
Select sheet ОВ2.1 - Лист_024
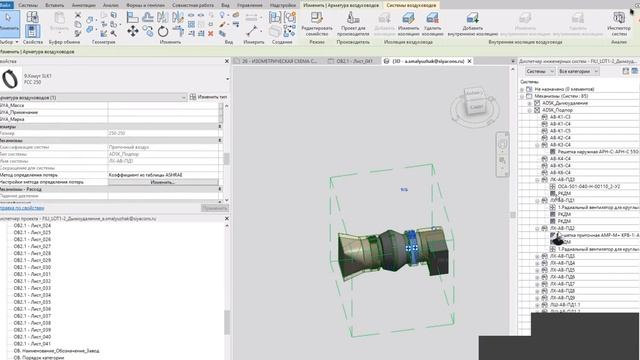[x=32, y=226]
